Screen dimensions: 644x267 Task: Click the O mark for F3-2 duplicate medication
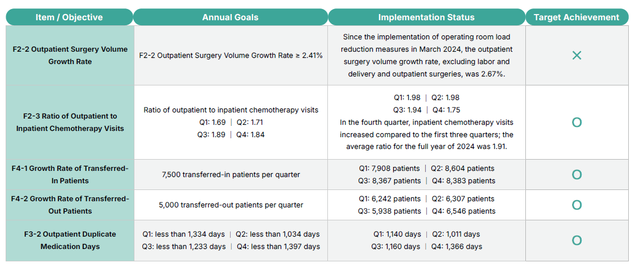pos(577,241)
